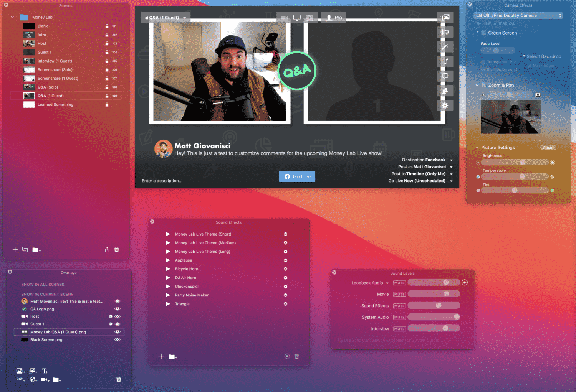Open the LG UltraFine Display Camera dropdown
The width and height of the screenshot is (576, 392).
518,16
